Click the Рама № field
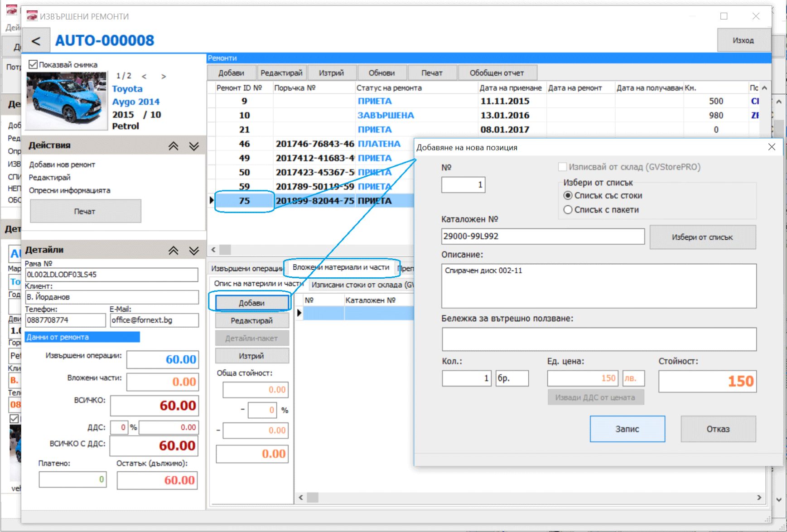787x532 pixels. (x=111, y=275)
